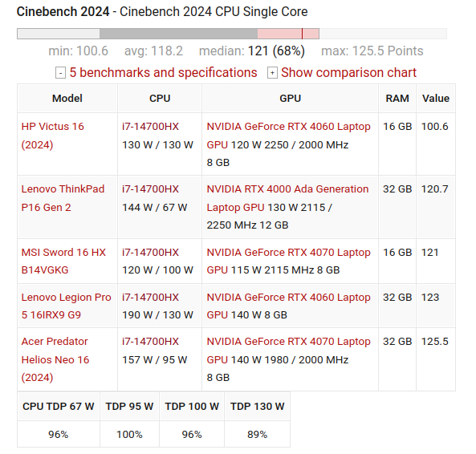Open the HP Victus 16 (2024) model link
The height and width of the screenshot is (454, 476).
click(52, 136)
